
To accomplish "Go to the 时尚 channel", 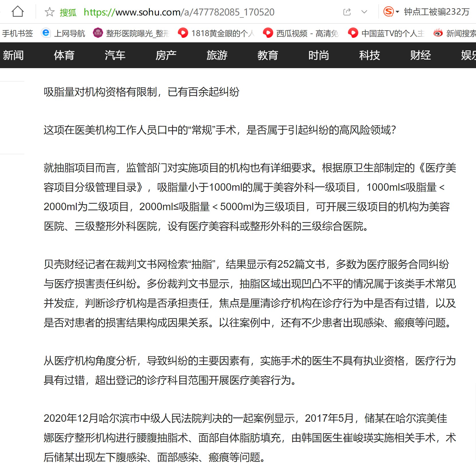I will tap(318, 55).
